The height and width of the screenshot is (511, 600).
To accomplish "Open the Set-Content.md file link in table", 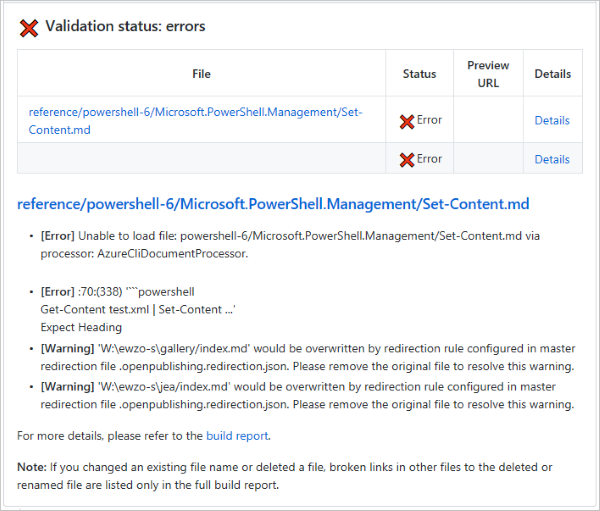I will click(x=195, y=121).
